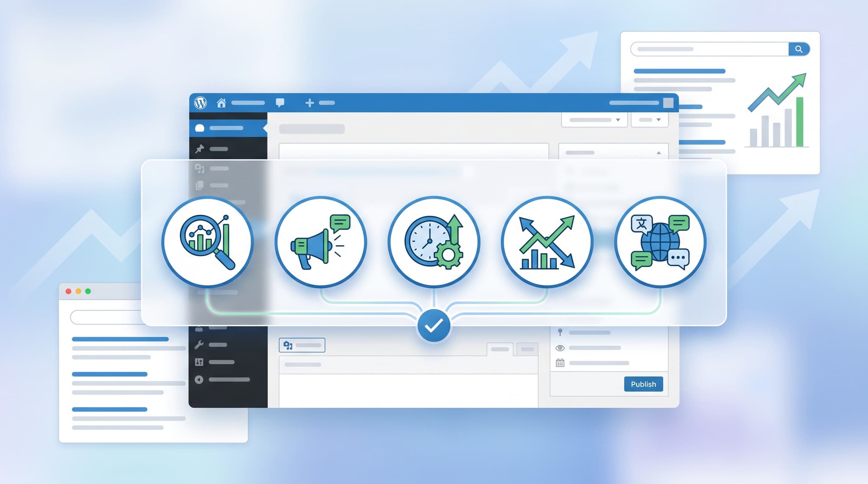Click the green bar in the growth chart
Viewport: 868px width, 484px height.
(x=800, y=122)
